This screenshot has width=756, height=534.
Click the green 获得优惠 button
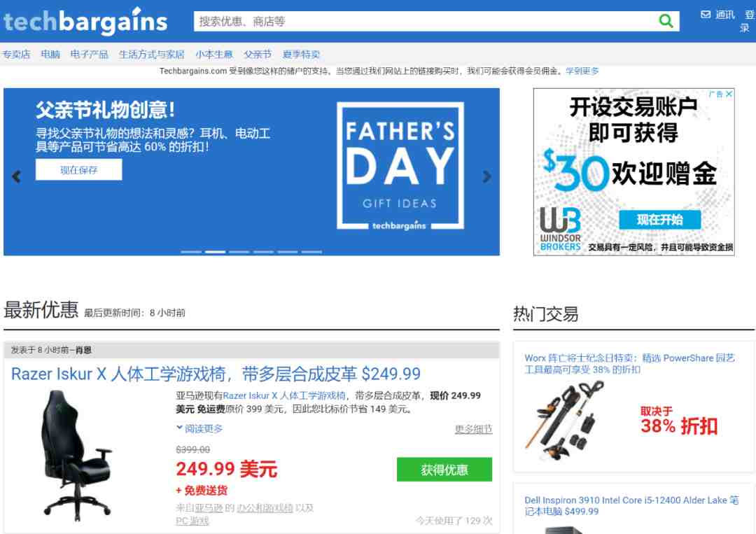(x=444, y=470)
